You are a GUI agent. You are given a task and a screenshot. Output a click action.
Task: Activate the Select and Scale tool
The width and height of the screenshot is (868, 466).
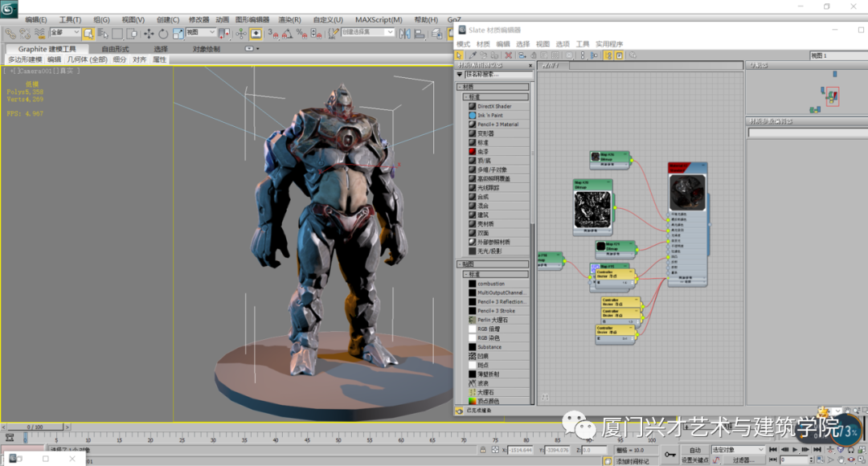click(x=178, y=33)
